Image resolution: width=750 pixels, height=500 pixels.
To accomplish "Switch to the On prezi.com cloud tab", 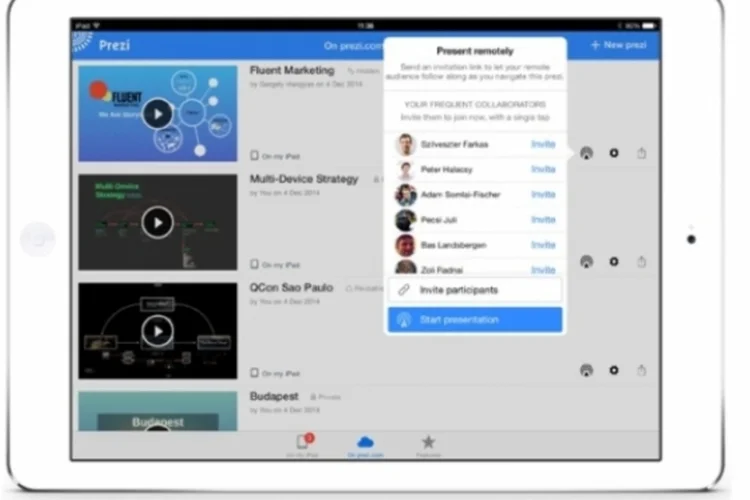I will [x=365, y=446].
